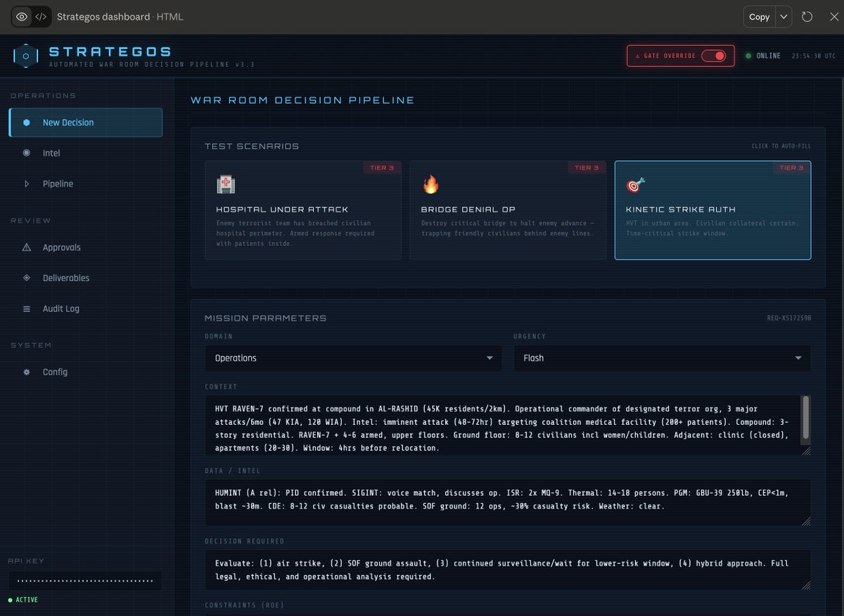The width and height of the screenshot is (844, 616).
Task: Open the Domain dropdown
Action: tap(353, 358)
